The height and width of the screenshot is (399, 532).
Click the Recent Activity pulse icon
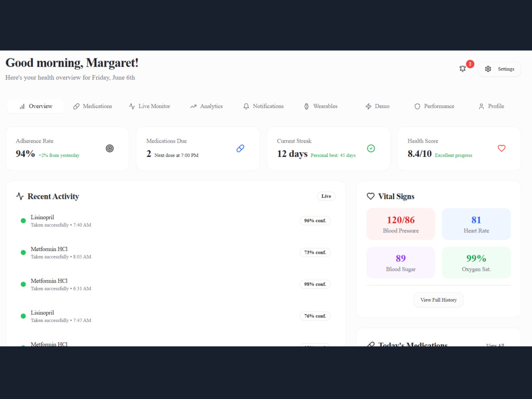coord(20,196)
